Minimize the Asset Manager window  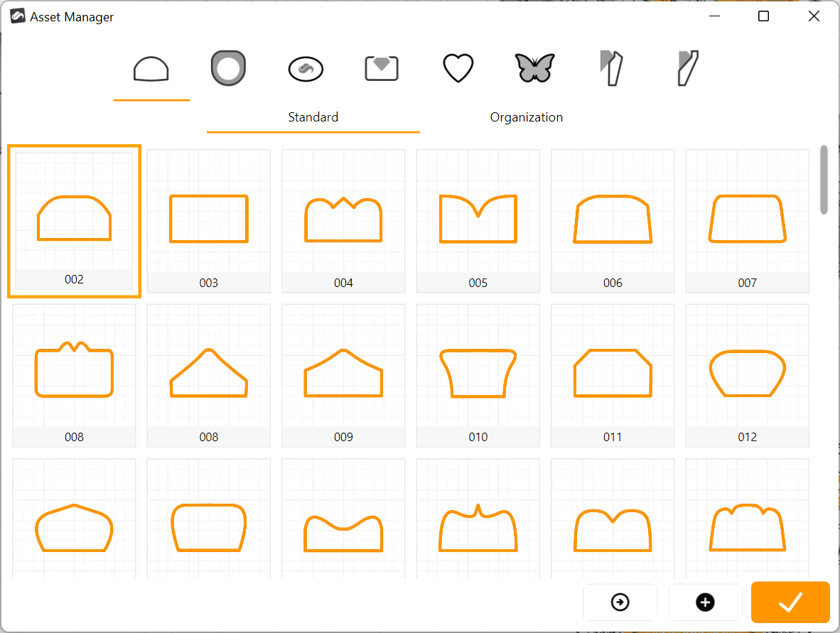714,16
